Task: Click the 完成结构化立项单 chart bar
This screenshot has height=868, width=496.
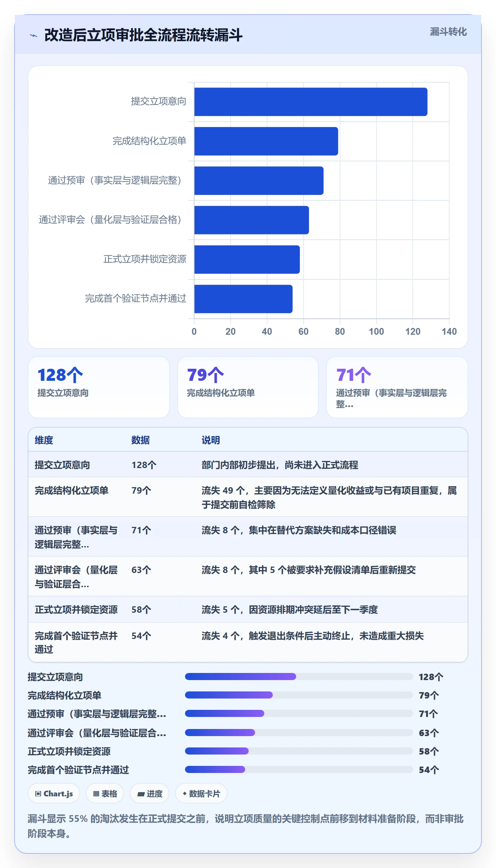Action: [266, 141]
